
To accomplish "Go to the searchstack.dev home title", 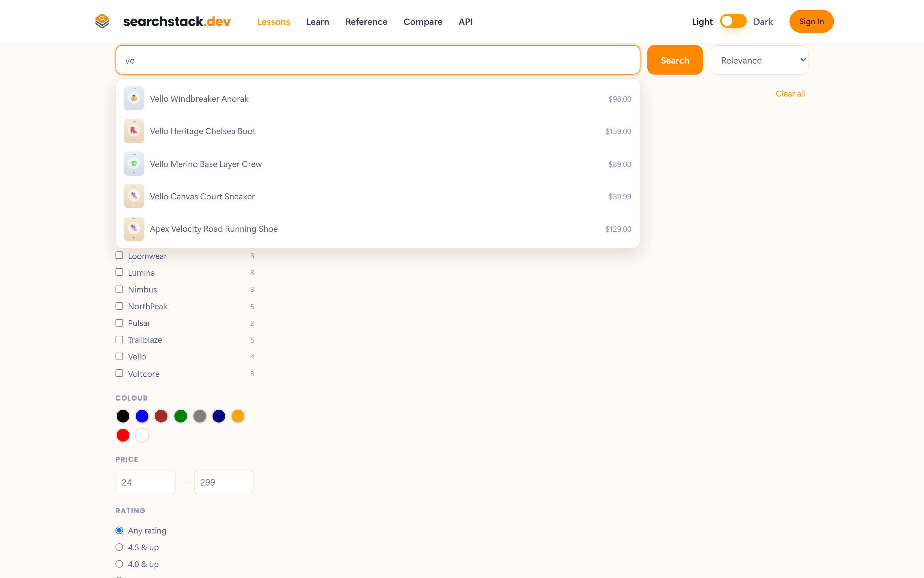I will pos(177,21).
